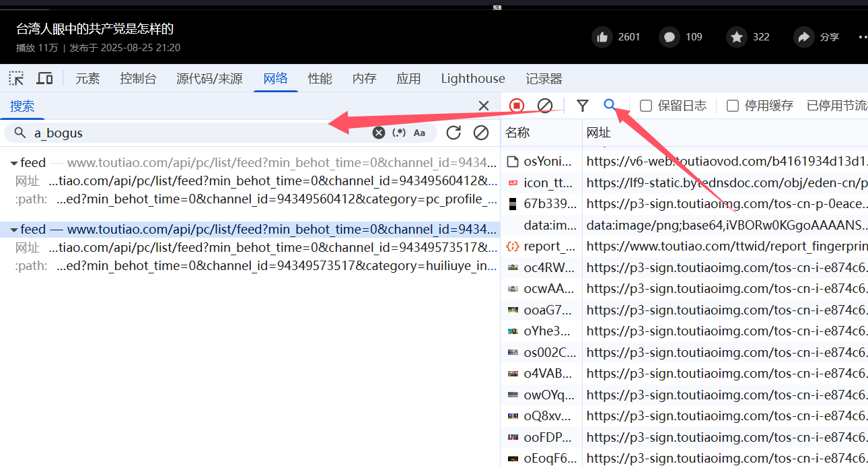The height and width of the screenshot is (466, 868).
Task: Click :path: match with category=huiliuye
Action: pyautogui.click(x=256, y=266)
